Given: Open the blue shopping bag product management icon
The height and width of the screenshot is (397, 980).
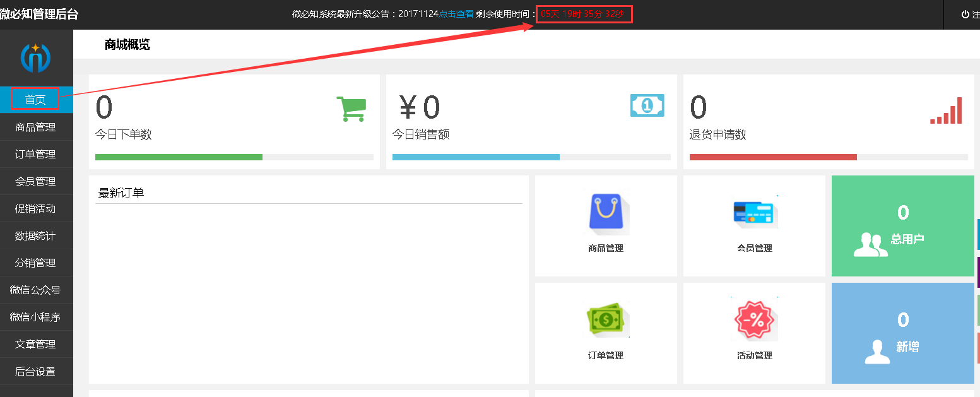Looking at the screenshot, I should 606,211.
